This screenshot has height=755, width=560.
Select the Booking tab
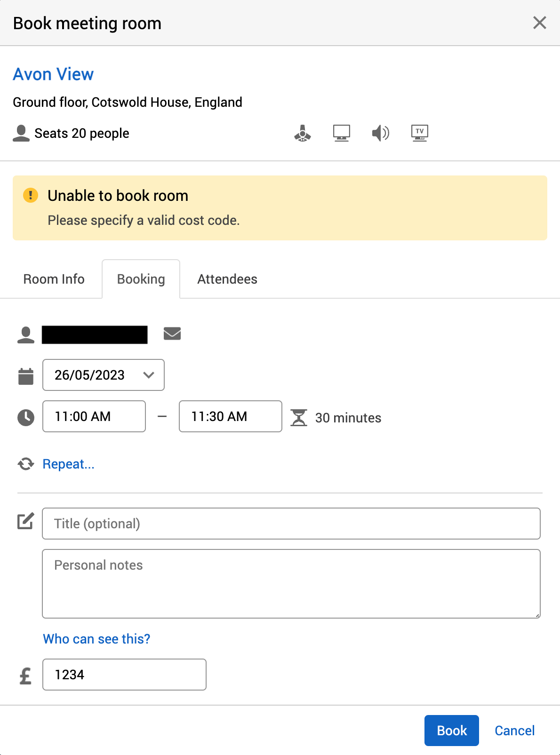pos(141,279)
